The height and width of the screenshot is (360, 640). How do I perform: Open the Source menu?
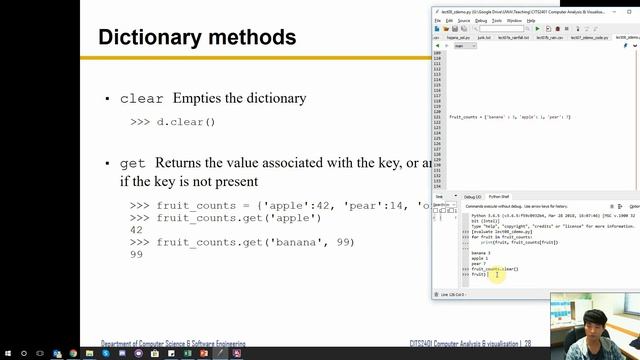(x=464, y=20)
